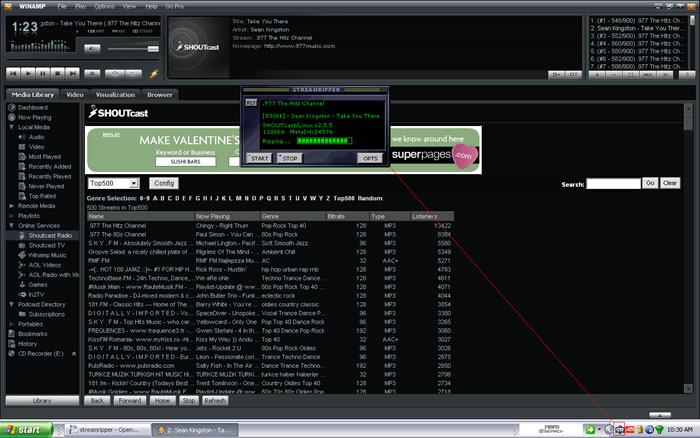Collapse the Local Media tree node
The width and height of the screenshot is (700, 438).
tap(10, 127)
